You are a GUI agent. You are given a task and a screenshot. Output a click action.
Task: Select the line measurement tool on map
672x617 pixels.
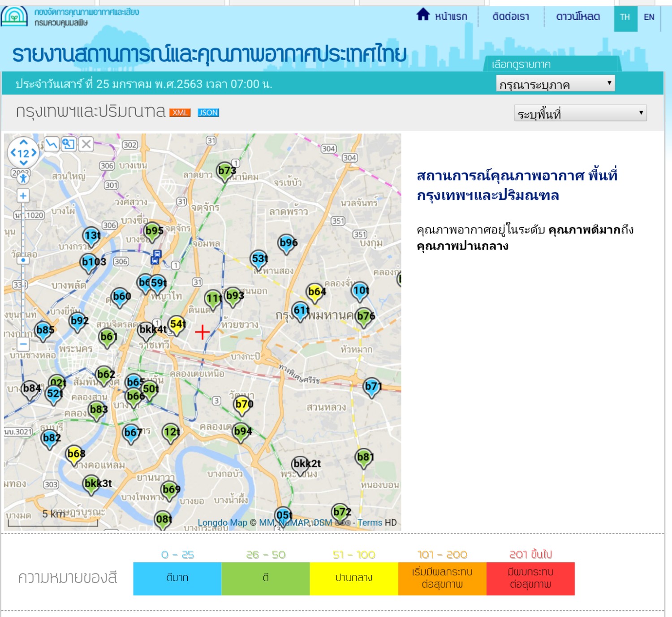[52, 144]
